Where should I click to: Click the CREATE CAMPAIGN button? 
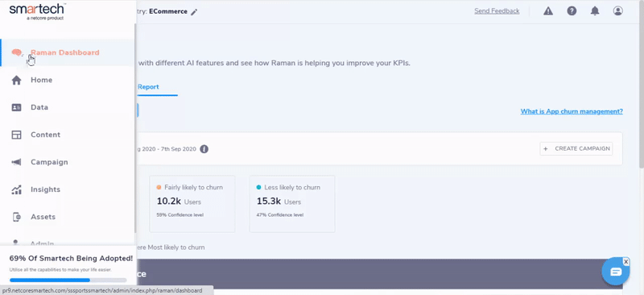coord(576,148)
